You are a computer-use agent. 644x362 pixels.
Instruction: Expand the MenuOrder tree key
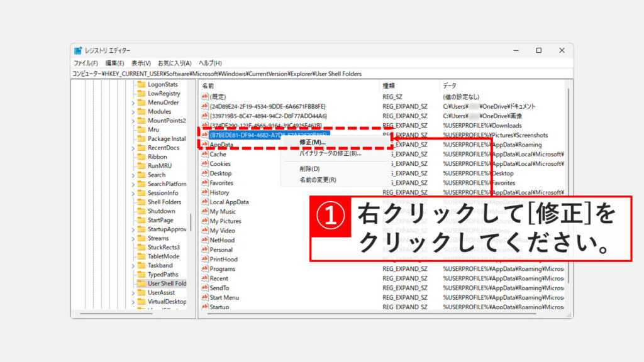pyautogui.click(x=133, y=103)
